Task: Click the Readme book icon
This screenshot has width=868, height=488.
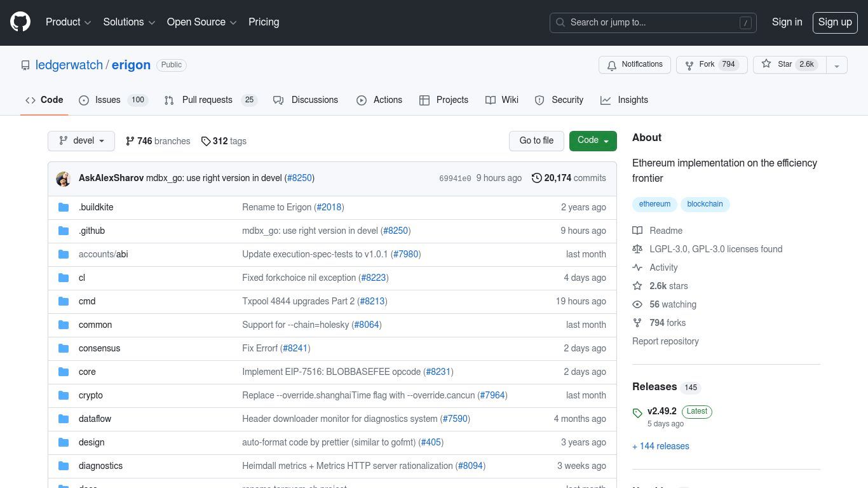Action: tap(637, 231)
